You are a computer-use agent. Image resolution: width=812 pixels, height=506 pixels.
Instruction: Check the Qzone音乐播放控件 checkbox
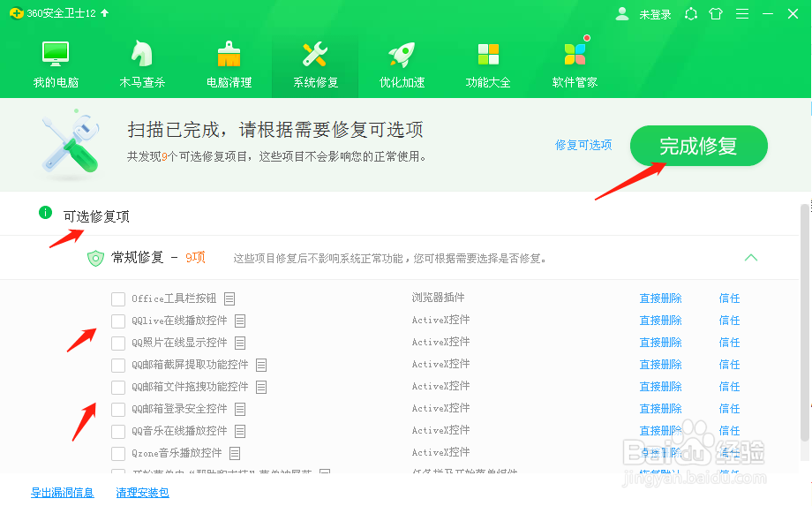tap(118, 454)
